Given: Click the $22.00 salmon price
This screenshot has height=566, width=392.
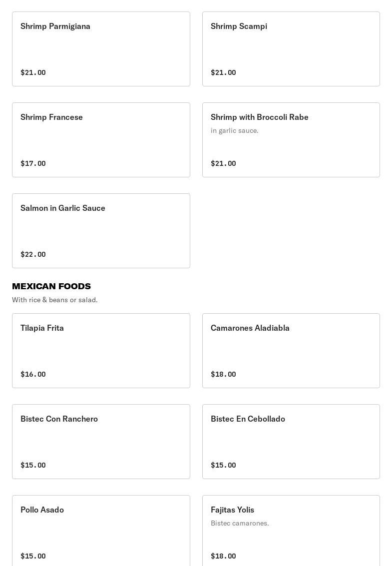Looking at the screenshot, I should [33, 254].
